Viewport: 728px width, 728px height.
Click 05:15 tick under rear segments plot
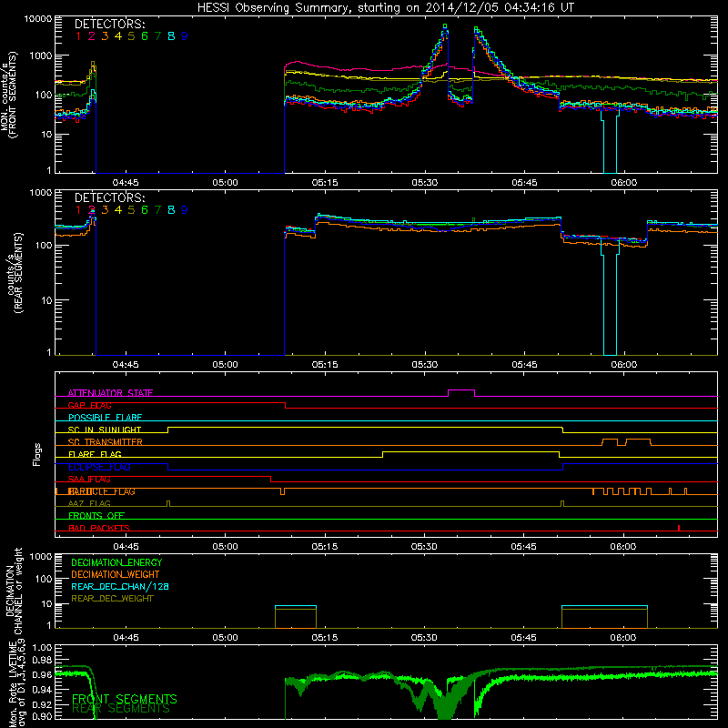pos(325,365)
